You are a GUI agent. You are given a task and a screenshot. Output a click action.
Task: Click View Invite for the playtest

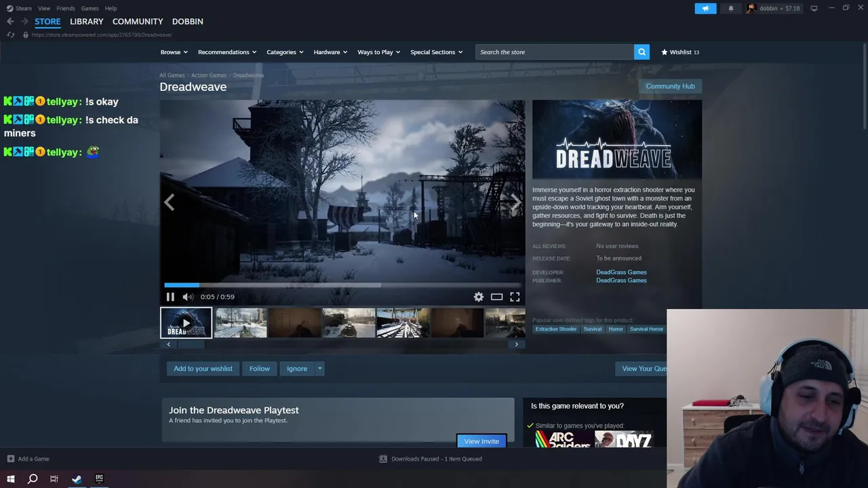click(x=481, y=441)
